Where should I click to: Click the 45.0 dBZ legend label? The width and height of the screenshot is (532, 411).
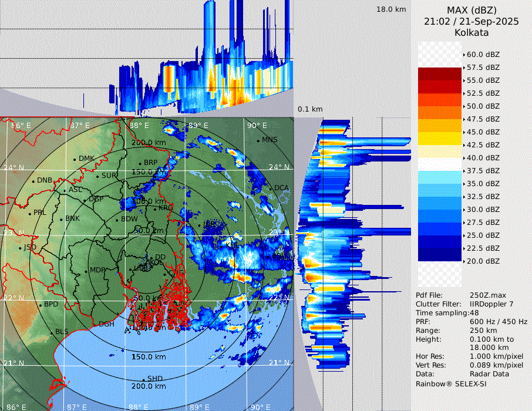pos(484,132)
